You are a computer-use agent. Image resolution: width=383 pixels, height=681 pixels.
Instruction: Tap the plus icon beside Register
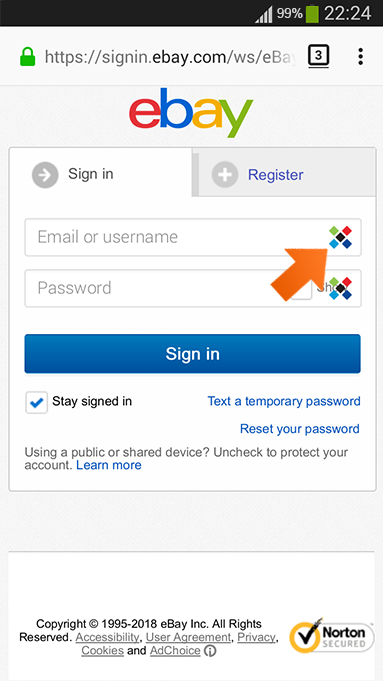click(225, 175)
